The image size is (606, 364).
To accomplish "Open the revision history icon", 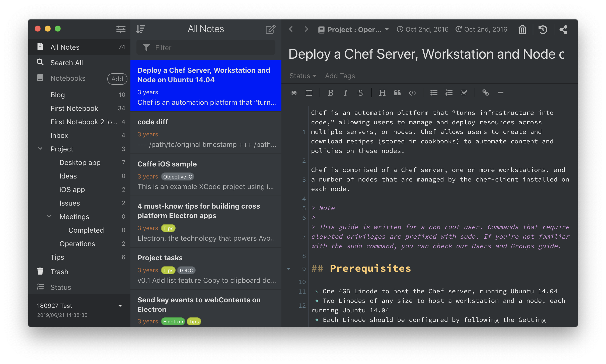I will (x=543, y=30).
